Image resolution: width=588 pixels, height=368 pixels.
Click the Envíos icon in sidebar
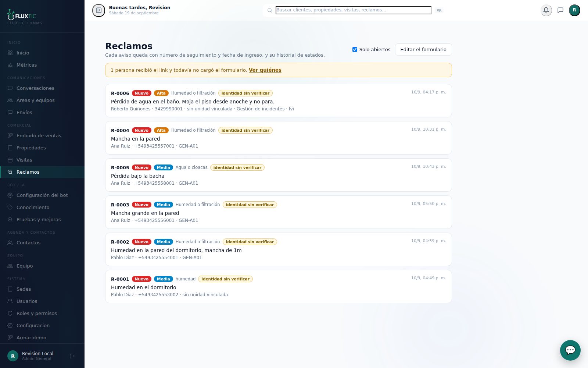(x=10, y=113)
